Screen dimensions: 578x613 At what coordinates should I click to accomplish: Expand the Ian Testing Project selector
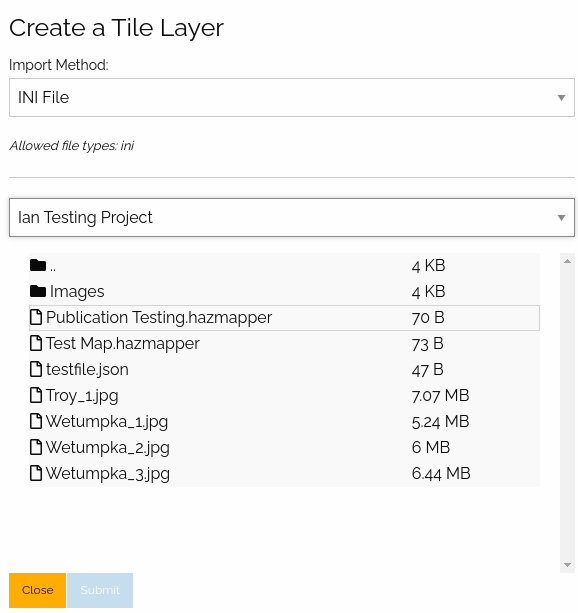tap(292, 217)
